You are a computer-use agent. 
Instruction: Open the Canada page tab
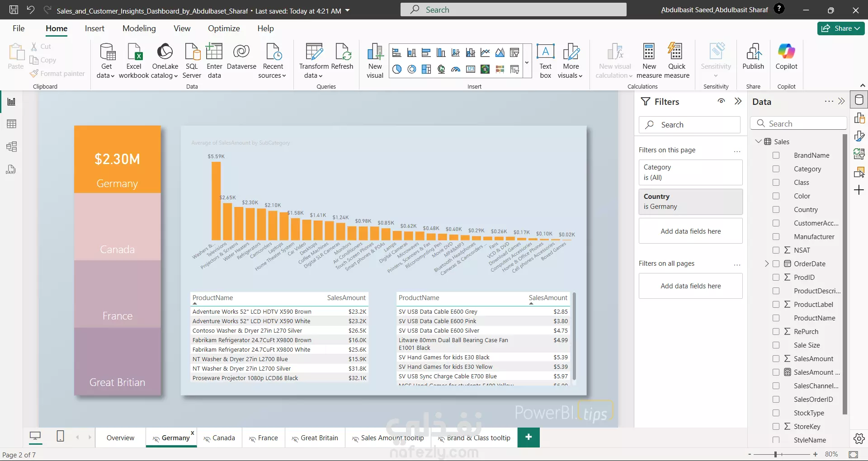[220, 438]
